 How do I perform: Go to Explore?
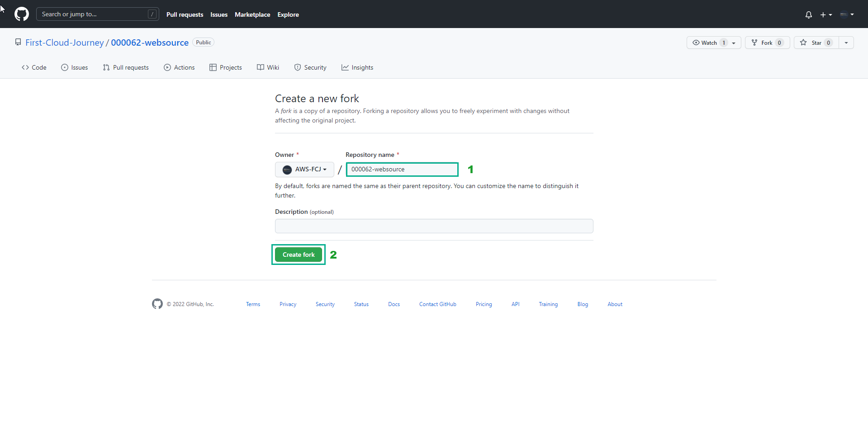pos(288,14)
